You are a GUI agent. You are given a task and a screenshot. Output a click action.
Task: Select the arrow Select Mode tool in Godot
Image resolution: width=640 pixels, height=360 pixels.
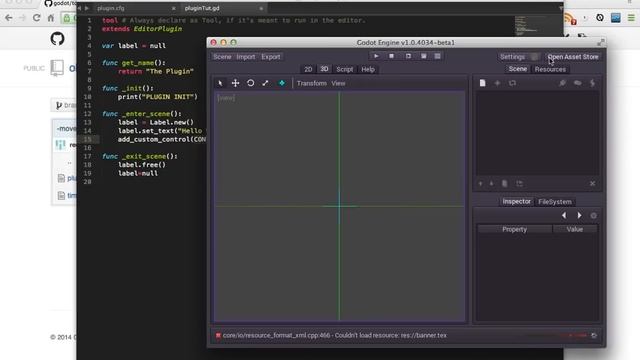point(220,83)
